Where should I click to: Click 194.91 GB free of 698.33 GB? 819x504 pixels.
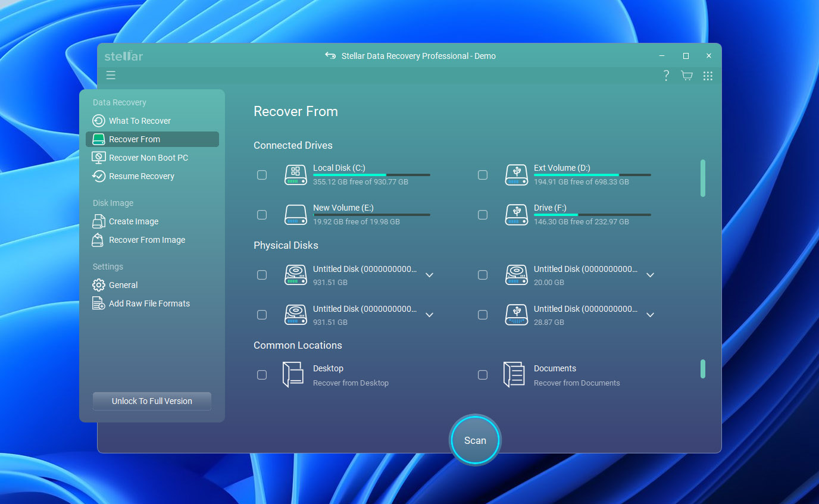pos(582,181)
